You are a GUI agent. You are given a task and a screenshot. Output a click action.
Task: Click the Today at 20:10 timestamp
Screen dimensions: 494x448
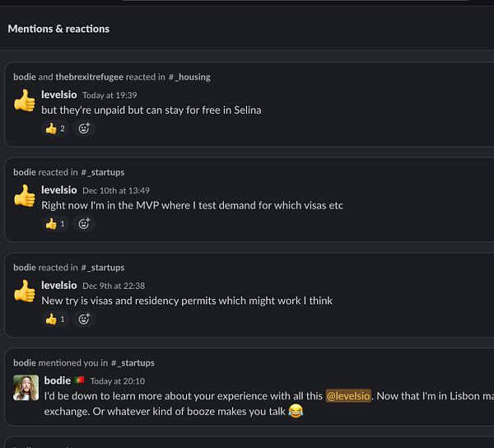tap(118, 381)
